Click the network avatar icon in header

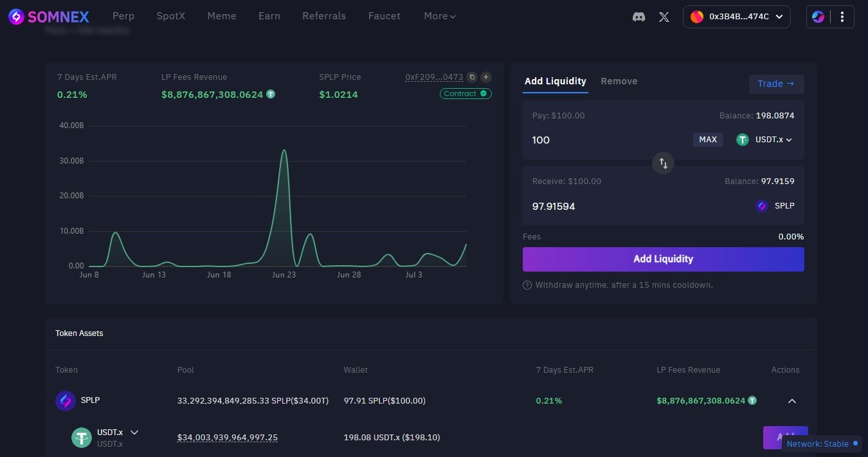[818, 17]
